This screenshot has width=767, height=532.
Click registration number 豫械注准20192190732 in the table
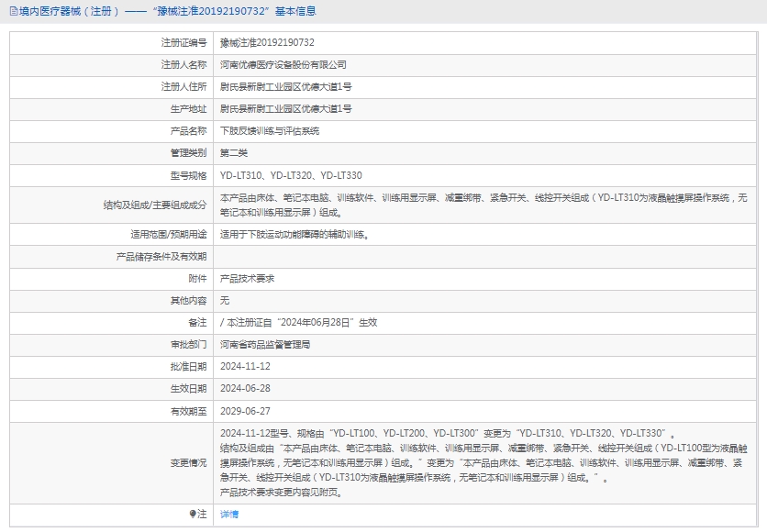[x=267, y=43]
